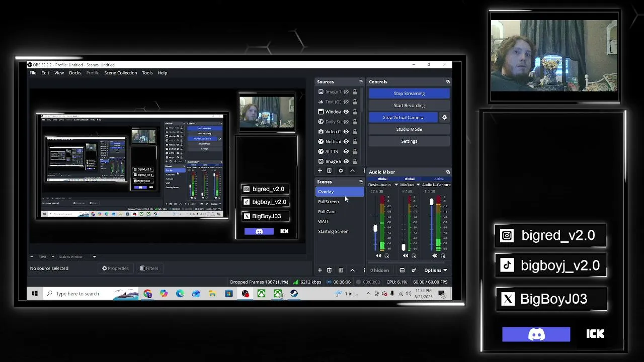Viewport: 644px width, 362px height.
Task: Toggle Desktop Audio monitoring headphone icon
Action: [x=387, y=256]
